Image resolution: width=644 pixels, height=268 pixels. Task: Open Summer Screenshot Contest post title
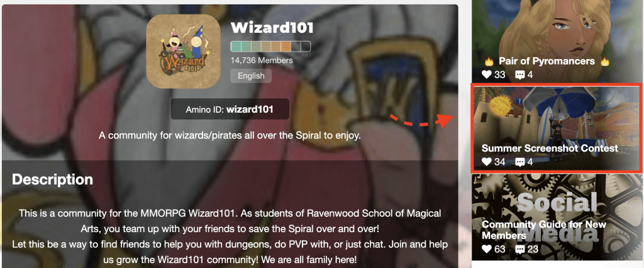pyautogui.click(x=550, y=148)
